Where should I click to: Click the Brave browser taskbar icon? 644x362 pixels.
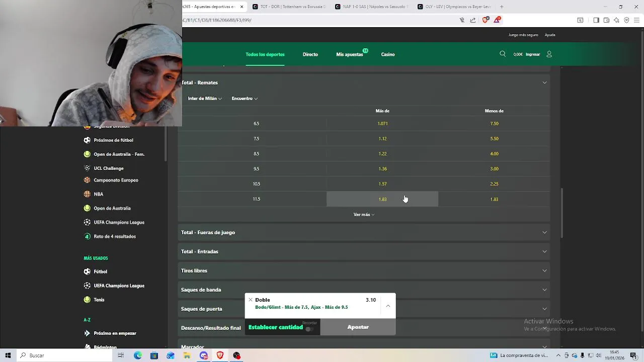pos(220,355)
